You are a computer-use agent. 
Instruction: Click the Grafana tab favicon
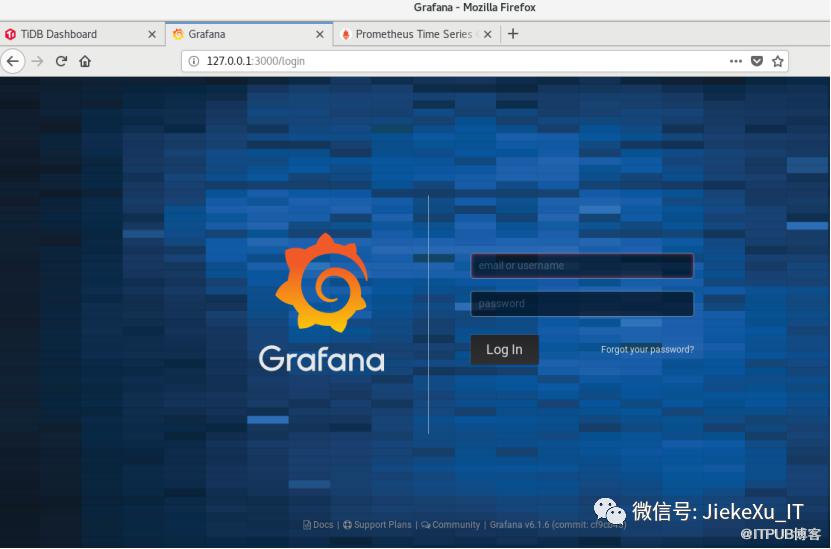pyautogui.click(x=179, y=34)
